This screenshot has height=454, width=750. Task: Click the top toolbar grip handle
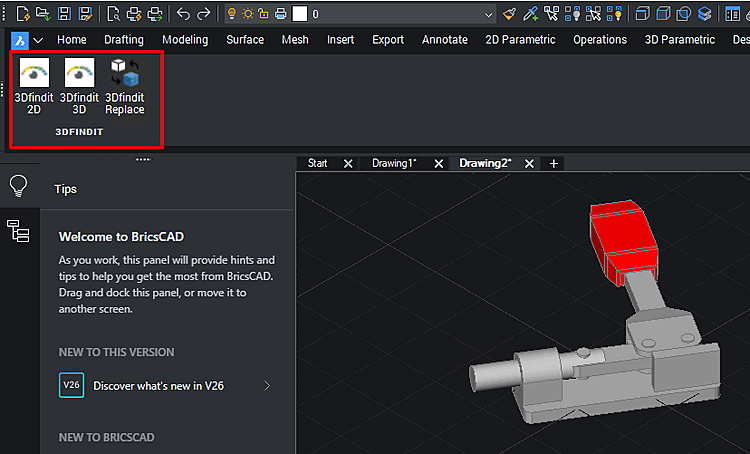point(4,14)
